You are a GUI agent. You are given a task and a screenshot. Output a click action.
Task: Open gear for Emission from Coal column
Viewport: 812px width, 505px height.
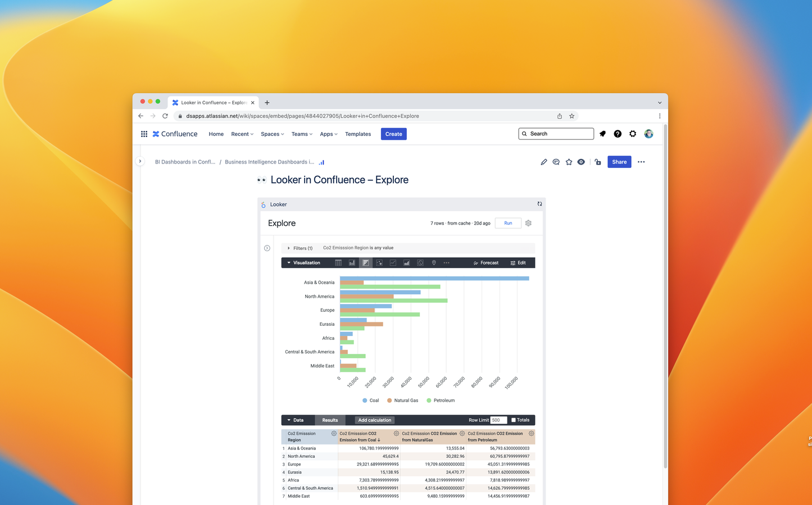click(x=396, y=434)
